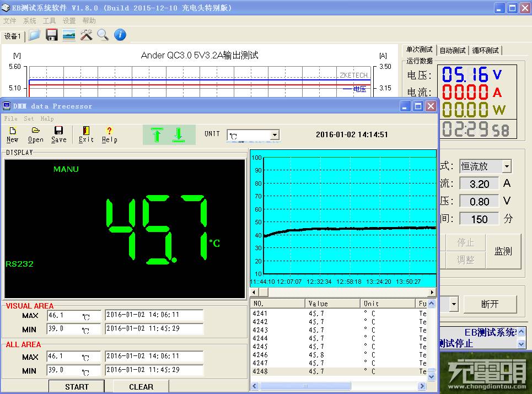The width and height of the screenshot is (532, 394).
Task: Click the ALL AREA MIN value 39.0 field
Action: click(74, 370)
